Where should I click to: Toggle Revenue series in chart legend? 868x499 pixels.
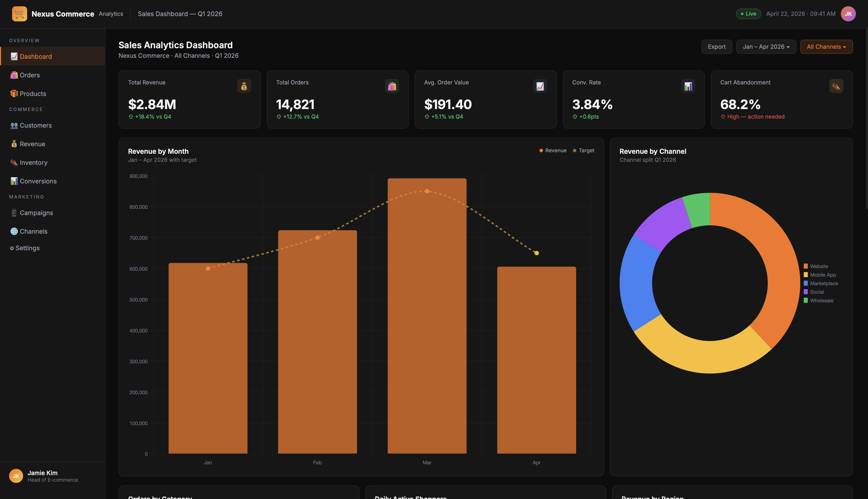[x=553, y=151]
